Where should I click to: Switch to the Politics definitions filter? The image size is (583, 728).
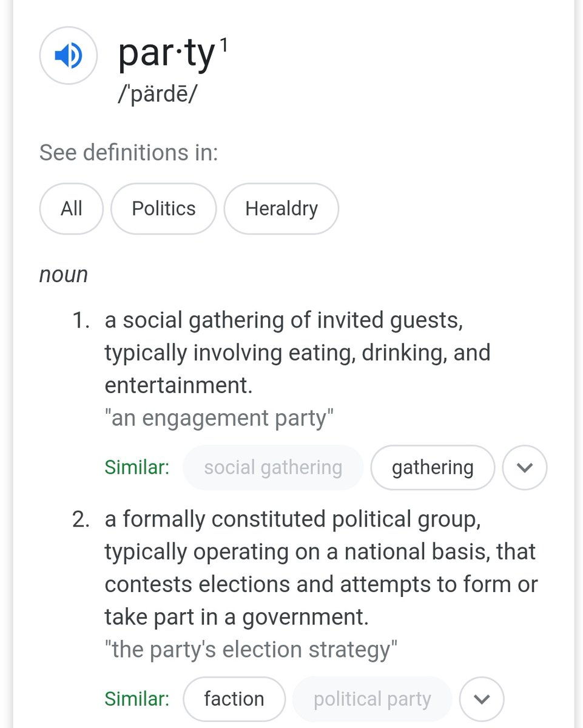[x=163, y=209]
